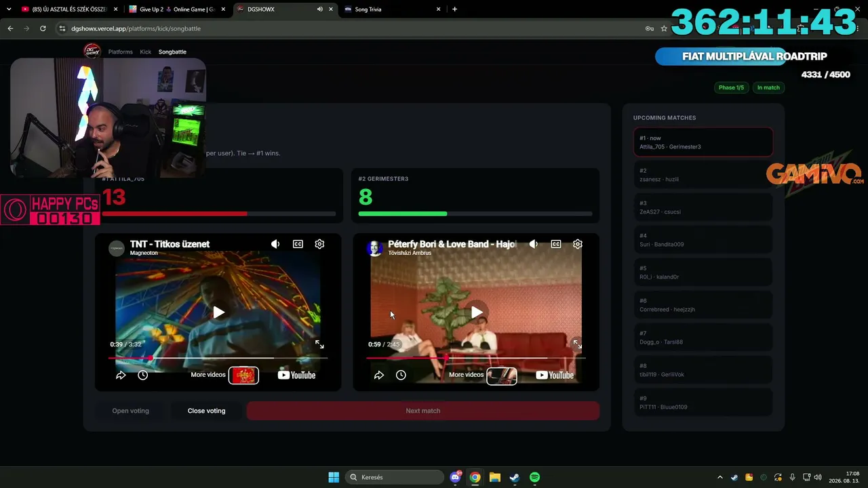
Task: Expand hidden system tray icons
Action: click(720, 477)
